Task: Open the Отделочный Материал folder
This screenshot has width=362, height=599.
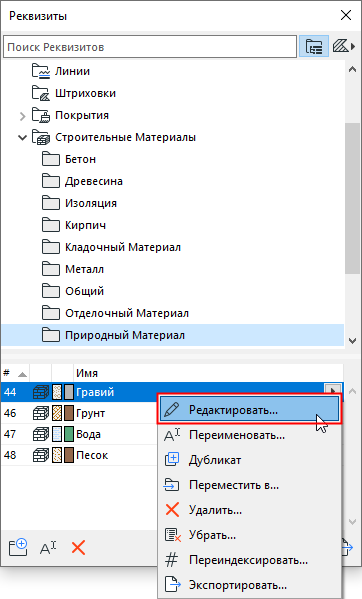Action: pos(127,313)
